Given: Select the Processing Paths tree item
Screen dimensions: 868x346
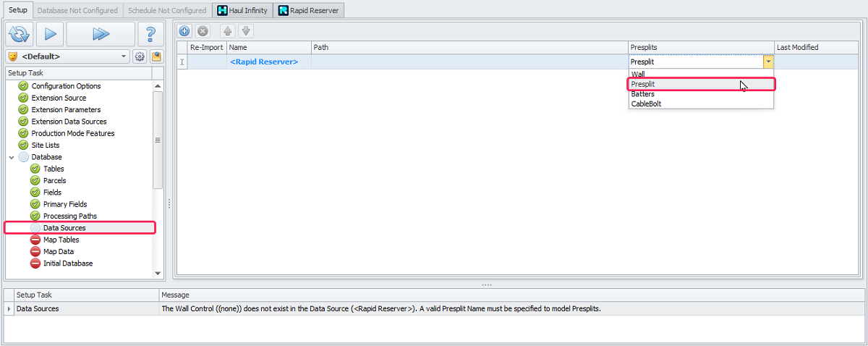Looking at the screenshot, I should (70, 216).
